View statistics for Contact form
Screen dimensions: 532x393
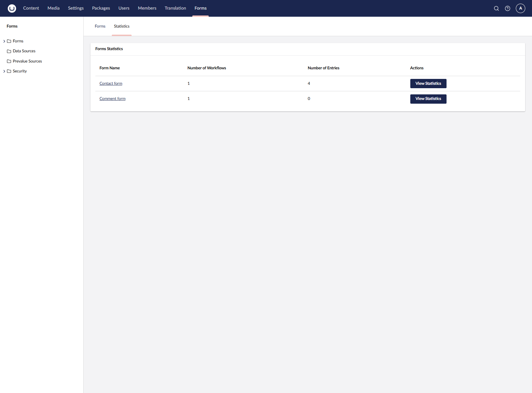pyautogui.click(x=428, y=84)
